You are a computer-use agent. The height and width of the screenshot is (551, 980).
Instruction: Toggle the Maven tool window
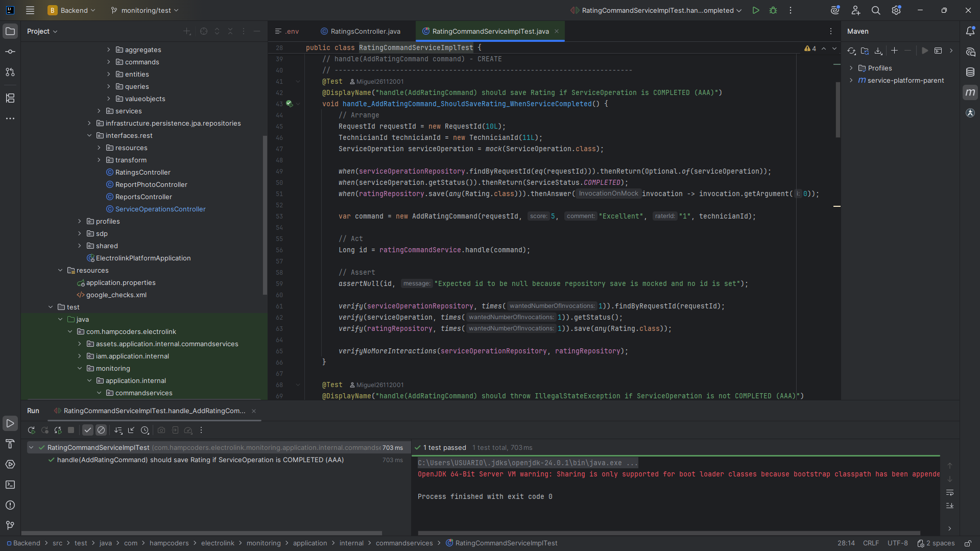(x=970, y=92)
